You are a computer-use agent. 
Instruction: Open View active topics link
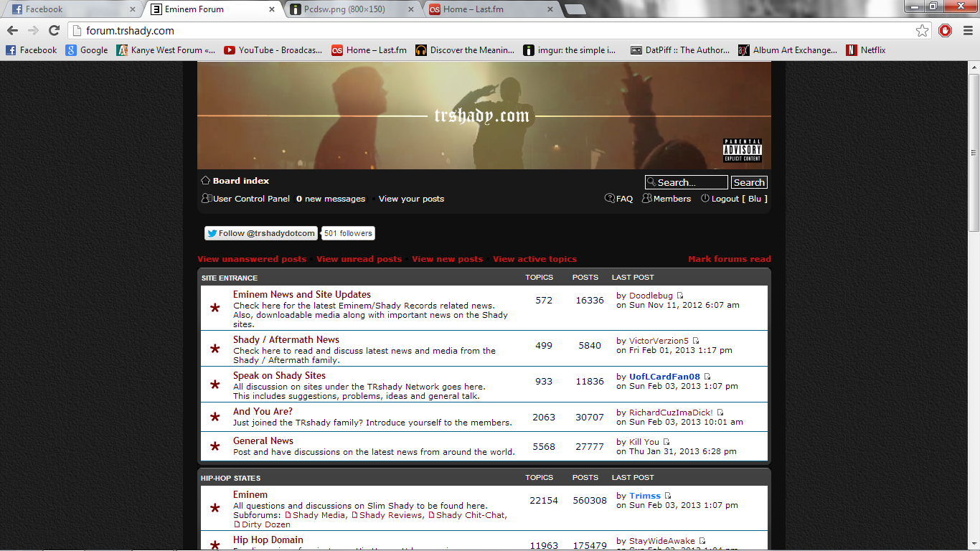[534, 259]
